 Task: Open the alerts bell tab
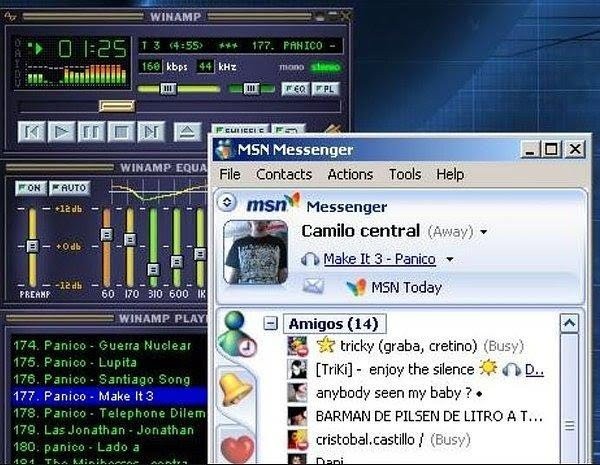point(237,390)
